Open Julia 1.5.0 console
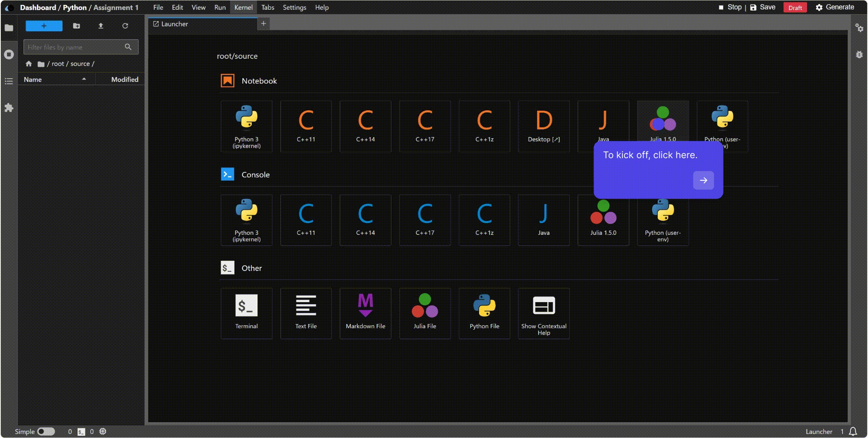This screenshot has width=868, height=438. (x=603, y=222)
